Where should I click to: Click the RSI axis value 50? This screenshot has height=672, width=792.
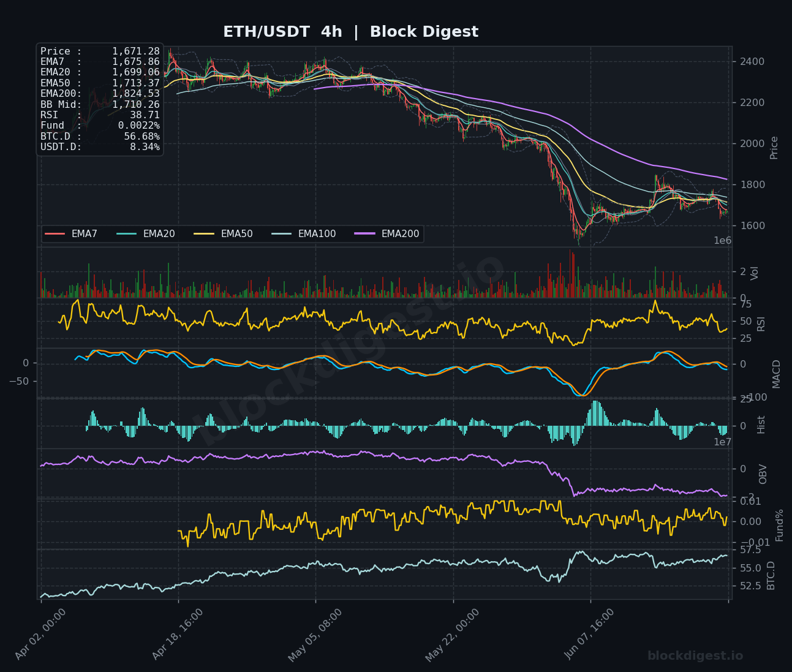745,322
